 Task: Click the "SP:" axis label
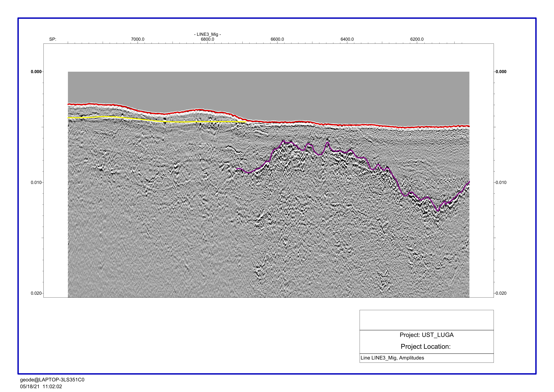click(x=53, y=39)
